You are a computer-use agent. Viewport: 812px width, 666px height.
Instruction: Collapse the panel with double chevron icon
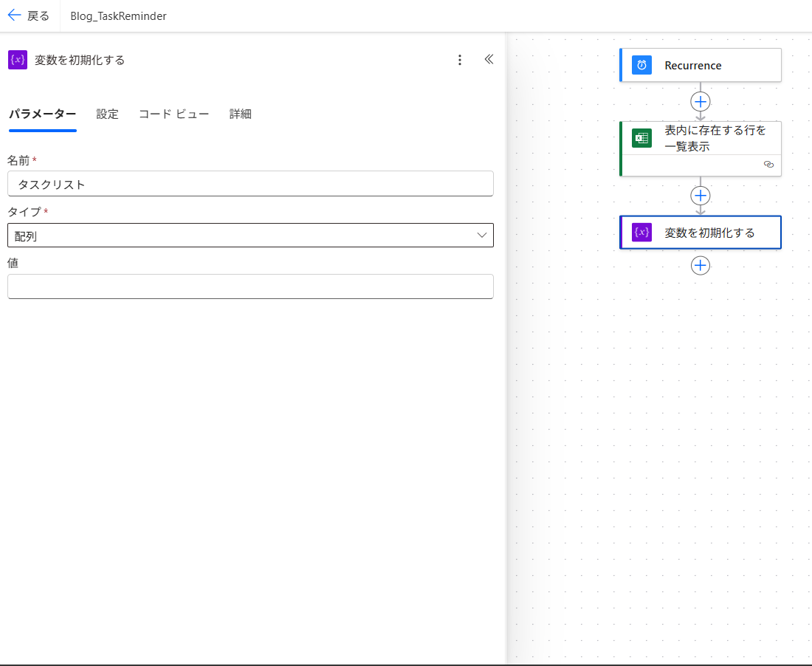click(489, 60)
